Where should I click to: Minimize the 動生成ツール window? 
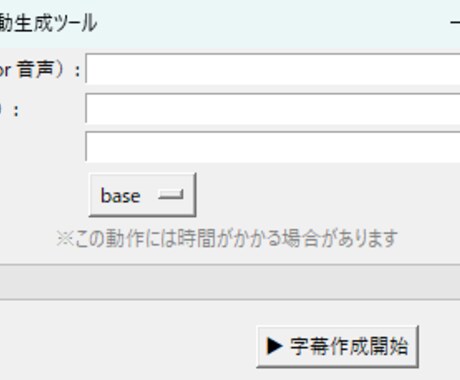click(x=455, y=23)
